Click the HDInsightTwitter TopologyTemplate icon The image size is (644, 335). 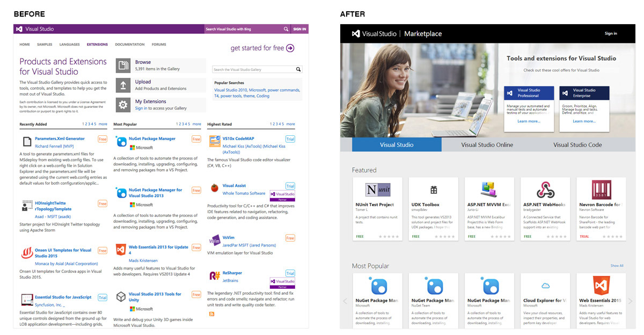click(27, 206)
